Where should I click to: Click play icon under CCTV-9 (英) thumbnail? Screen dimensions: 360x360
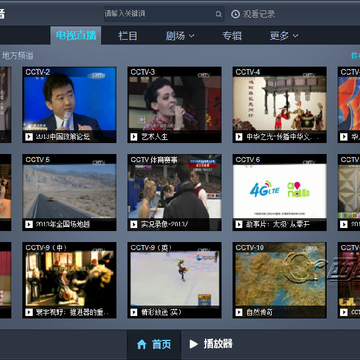click(134, 312)
